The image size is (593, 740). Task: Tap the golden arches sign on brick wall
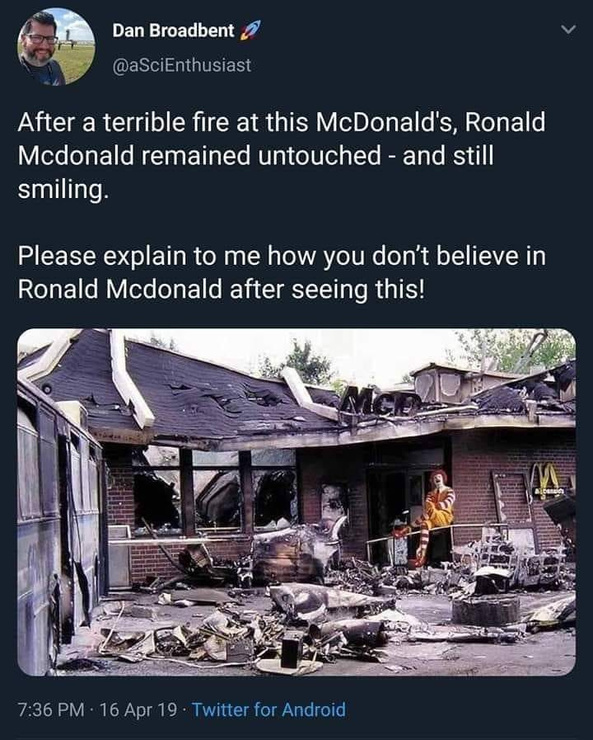[x=546, y=479]
